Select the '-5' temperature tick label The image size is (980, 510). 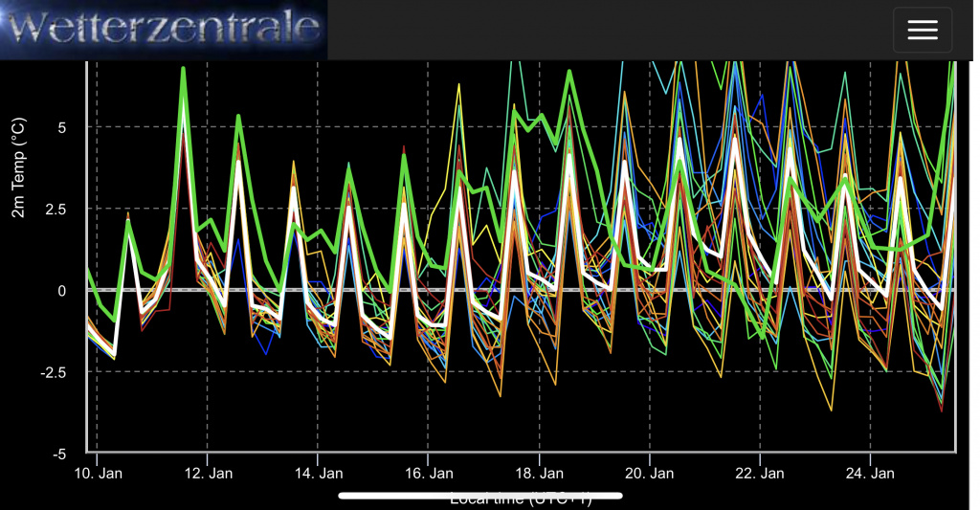(x=60, y=454)
